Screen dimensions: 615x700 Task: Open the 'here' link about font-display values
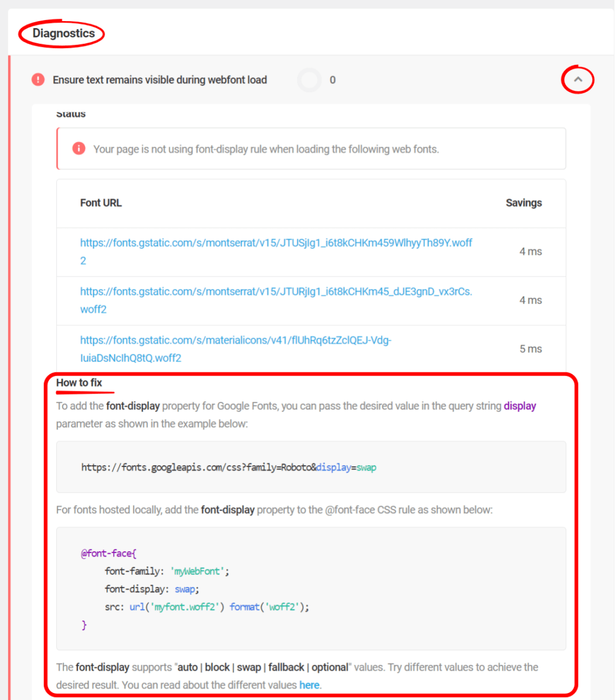pyautogui.click(x=309, y=685)
